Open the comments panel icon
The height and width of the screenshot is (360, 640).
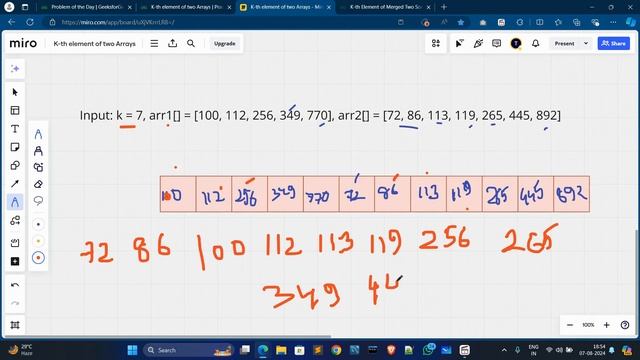click(496, 43)
